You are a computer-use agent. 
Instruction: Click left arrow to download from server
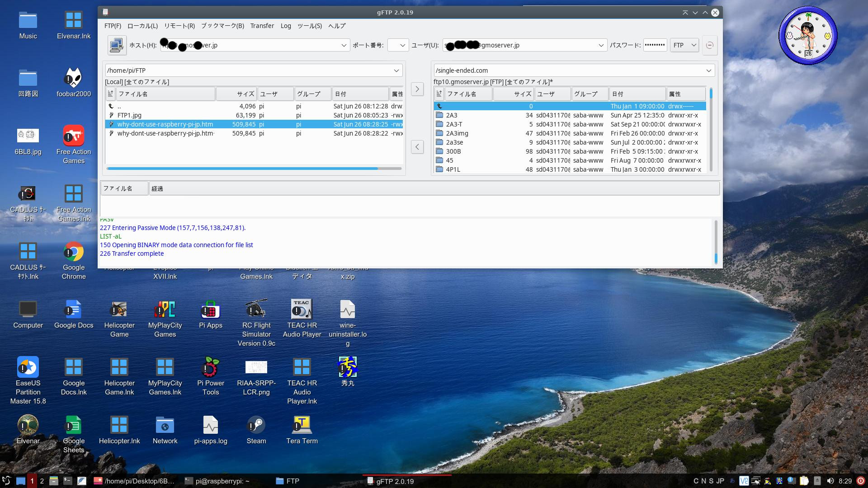point(417,147)
